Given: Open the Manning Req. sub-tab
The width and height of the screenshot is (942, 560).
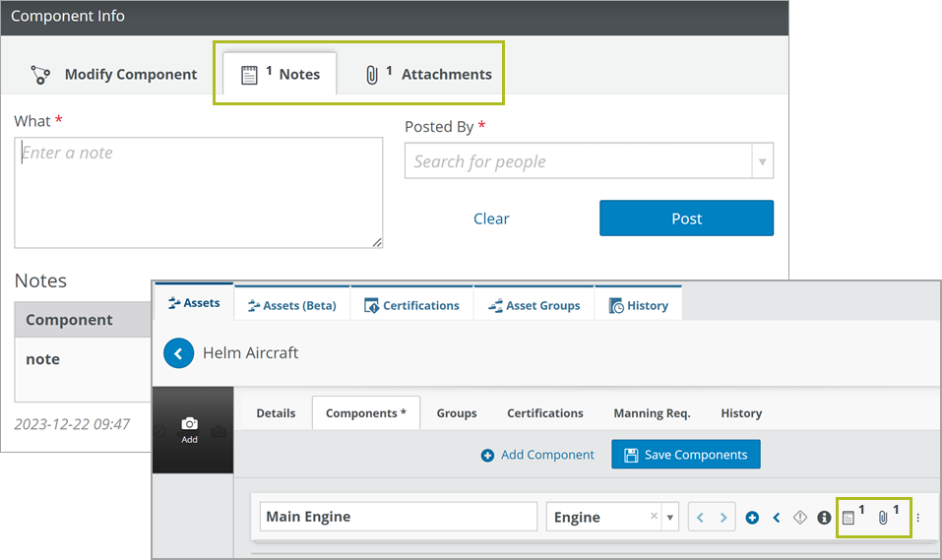Looking at the screenshot, I should pos(652,413).
